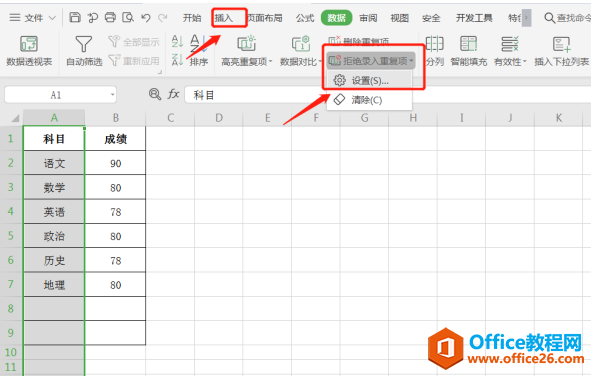591x376 pixels.
Task: Switch to the 开发工具 tab
Action: tap(474, 18)
